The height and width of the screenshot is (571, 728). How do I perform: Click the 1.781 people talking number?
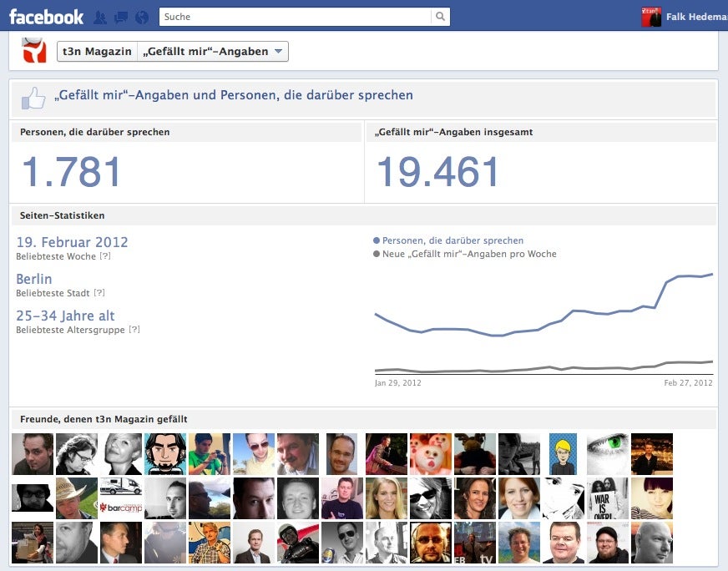coord(71,172)
